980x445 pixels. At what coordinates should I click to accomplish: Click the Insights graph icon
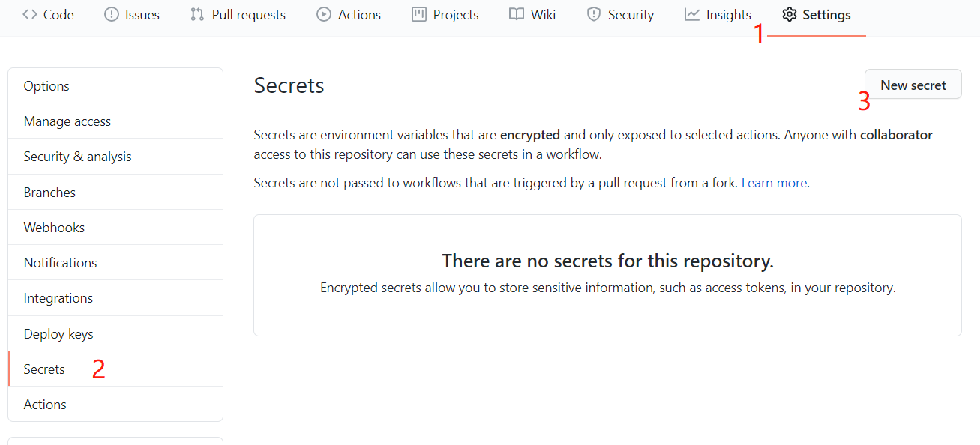coord(692,14)
